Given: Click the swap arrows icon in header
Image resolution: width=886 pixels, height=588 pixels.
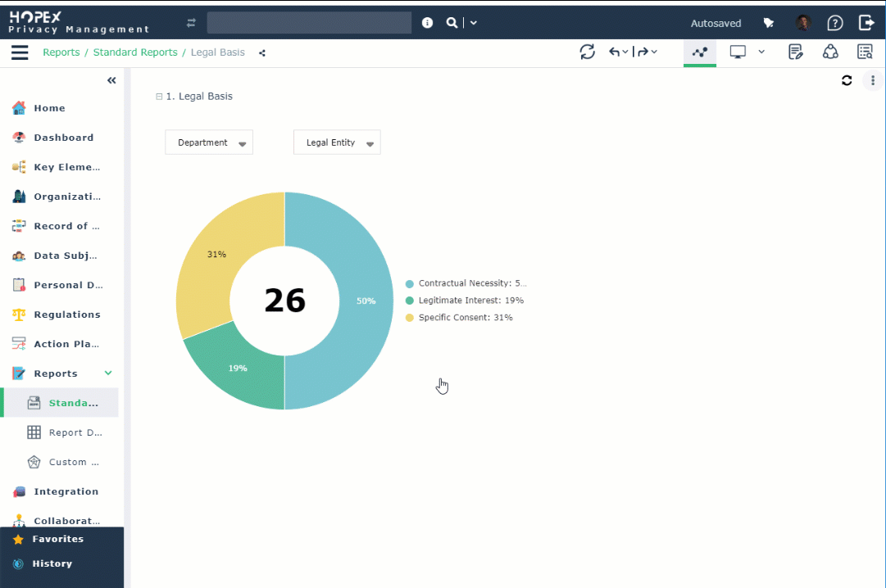Looking at the screenshot, I should 191,23.
